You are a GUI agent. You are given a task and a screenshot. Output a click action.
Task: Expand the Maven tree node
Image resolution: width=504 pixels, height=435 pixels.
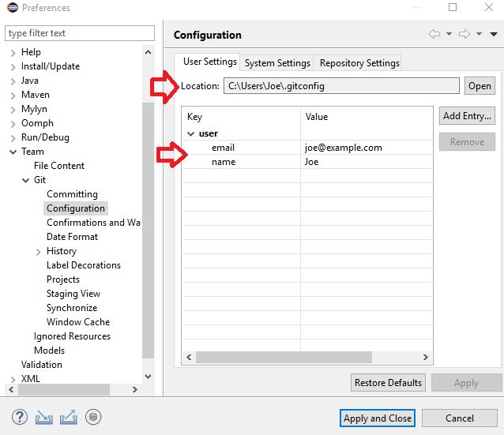[13, 96]
